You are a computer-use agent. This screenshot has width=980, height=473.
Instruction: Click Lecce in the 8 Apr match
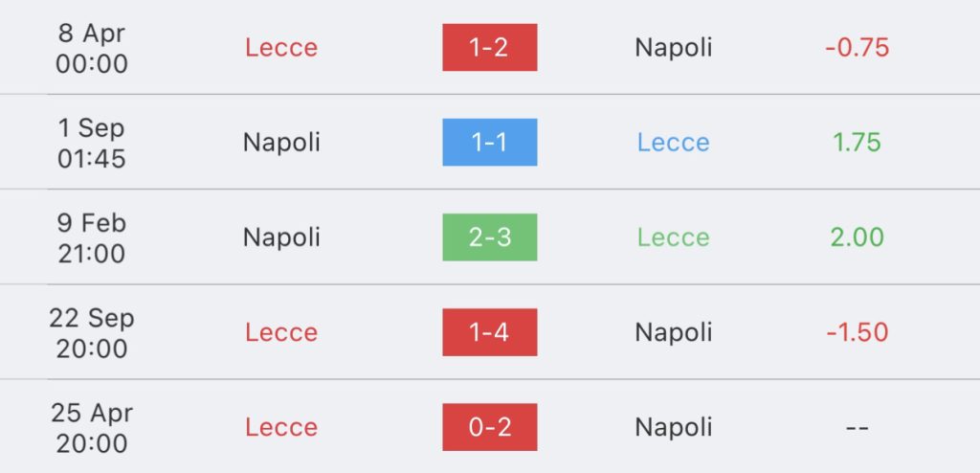[281, 48]
